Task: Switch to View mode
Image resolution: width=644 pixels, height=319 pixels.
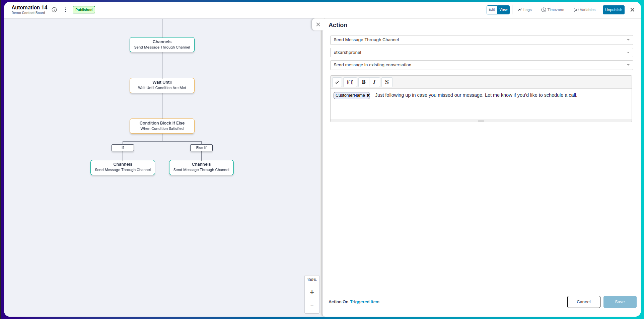Action: point(503,10)
